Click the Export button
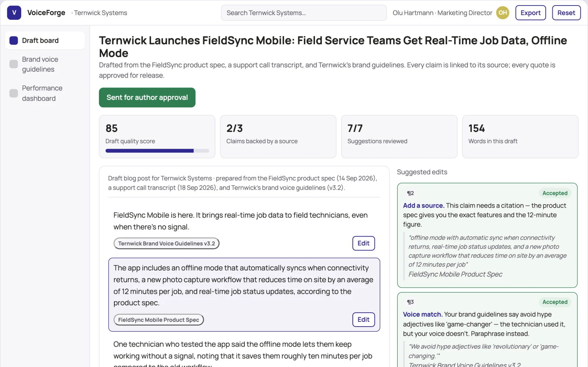Viewport: 588px width, 367px height. (x=531, y=13)
